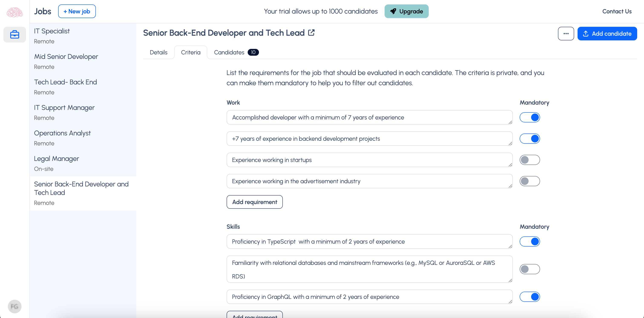Open the briefcase Jobs sidebar icon
The height and width of the screenshot is (318, 644).
pyautogui.click(x=14, y=34)
